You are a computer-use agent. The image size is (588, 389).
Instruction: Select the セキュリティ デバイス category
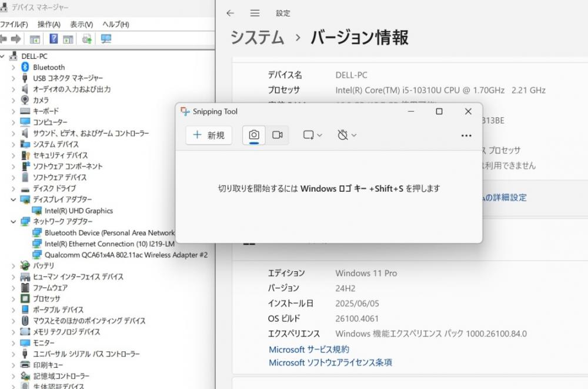coord(60,155)
